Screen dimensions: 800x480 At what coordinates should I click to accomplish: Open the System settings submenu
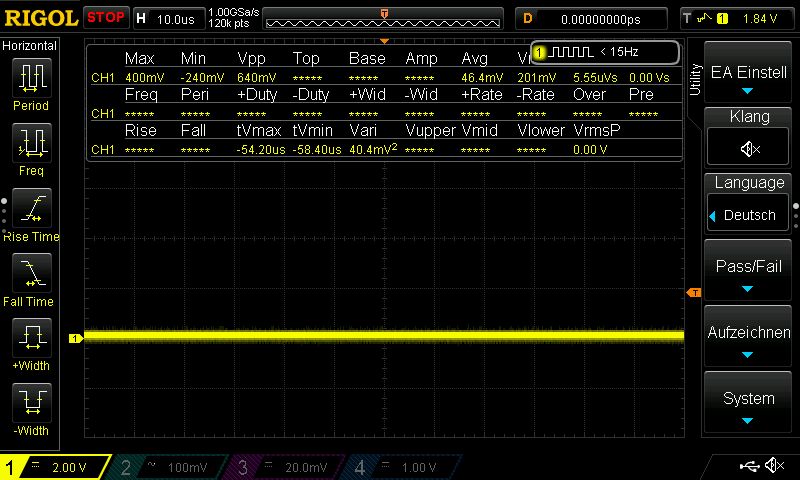749,404
